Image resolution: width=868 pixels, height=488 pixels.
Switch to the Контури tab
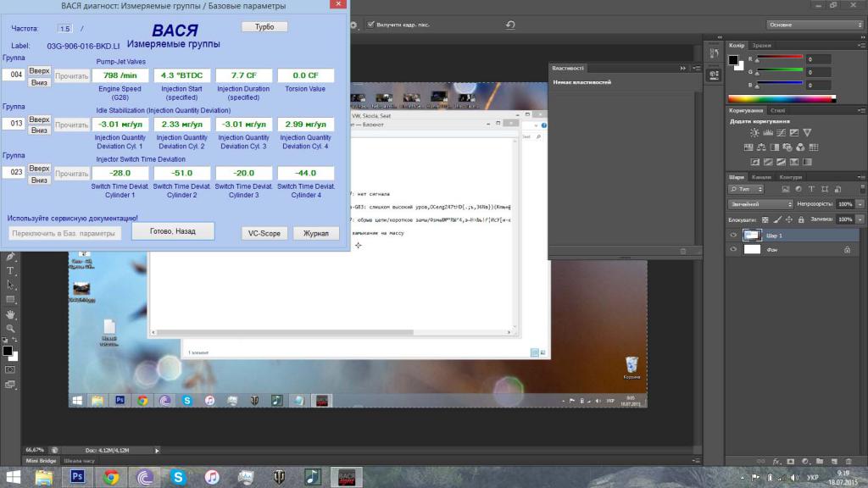coord(791,177)
